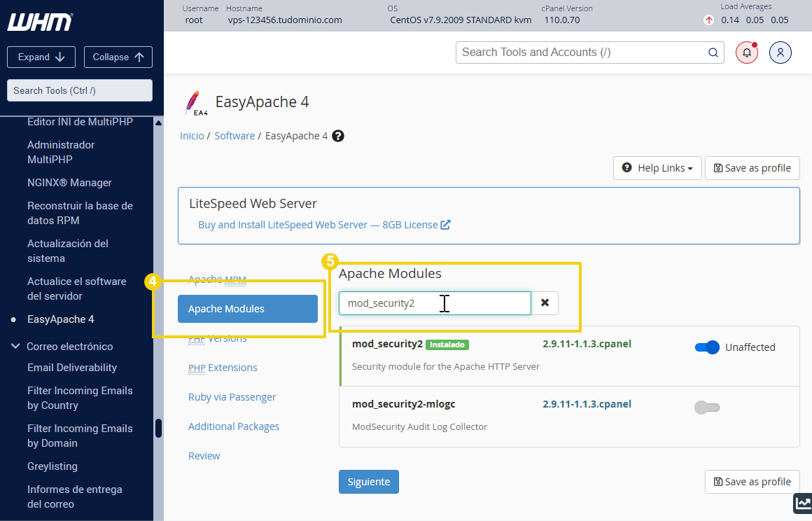This screenshot has width=812, height=521.
Task: Open Filter Incoming Emails by Country
Action: 80,398
